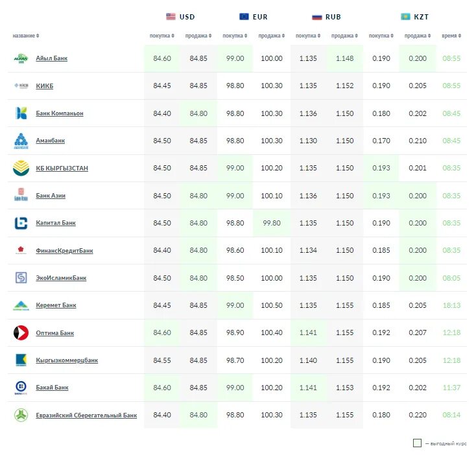476x455 pixels.
Task: Click the Банк Компаньон logo icon
Action: [x=21, y=113]
